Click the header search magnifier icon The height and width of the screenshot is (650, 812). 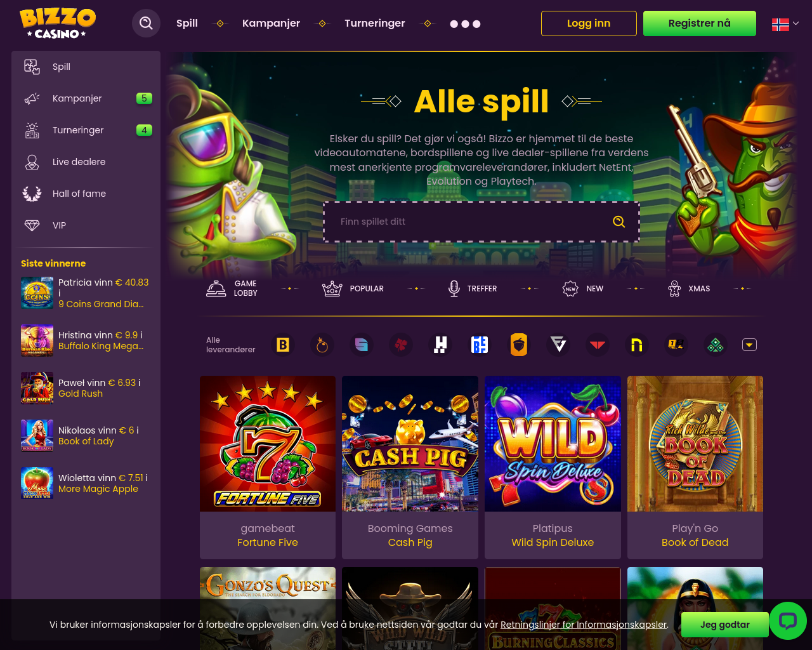(147, 23)
